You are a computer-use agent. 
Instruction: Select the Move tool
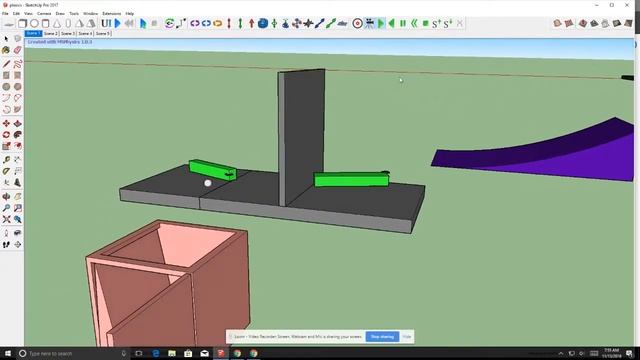tap(6, 123)
